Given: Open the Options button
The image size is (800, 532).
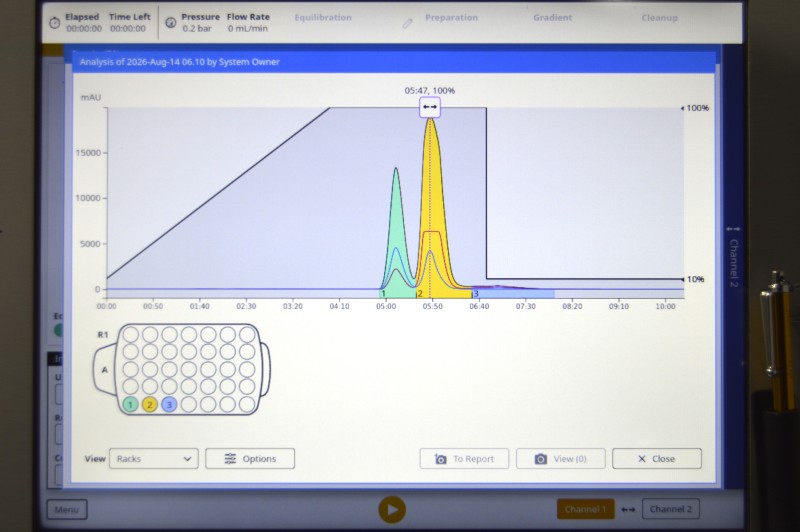Looking at the screenshot, I should point(250,459).
